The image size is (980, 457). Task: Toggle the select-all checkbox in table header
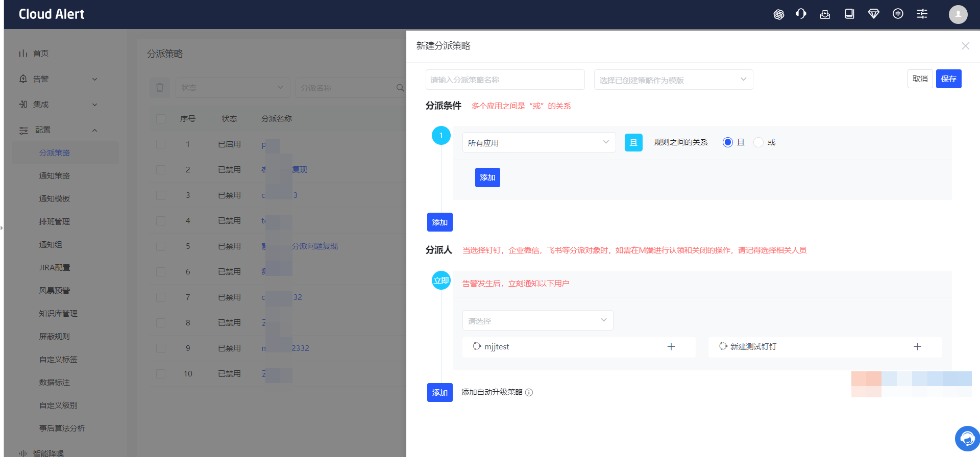click(x=161, y=119)
